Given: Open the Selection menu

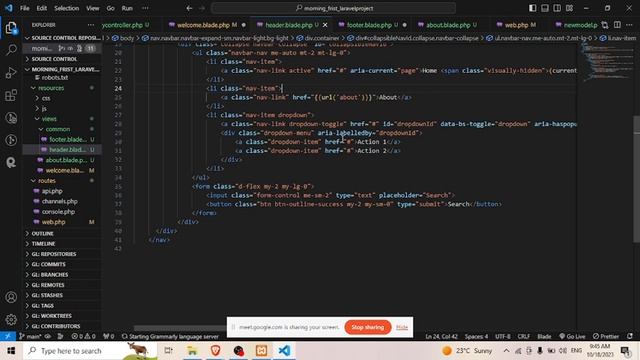Looking at the screenshot, I should tap(67, 8).
